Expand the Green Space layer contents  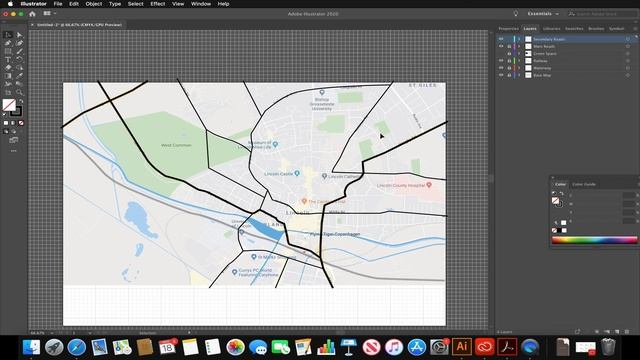(520, 53)
